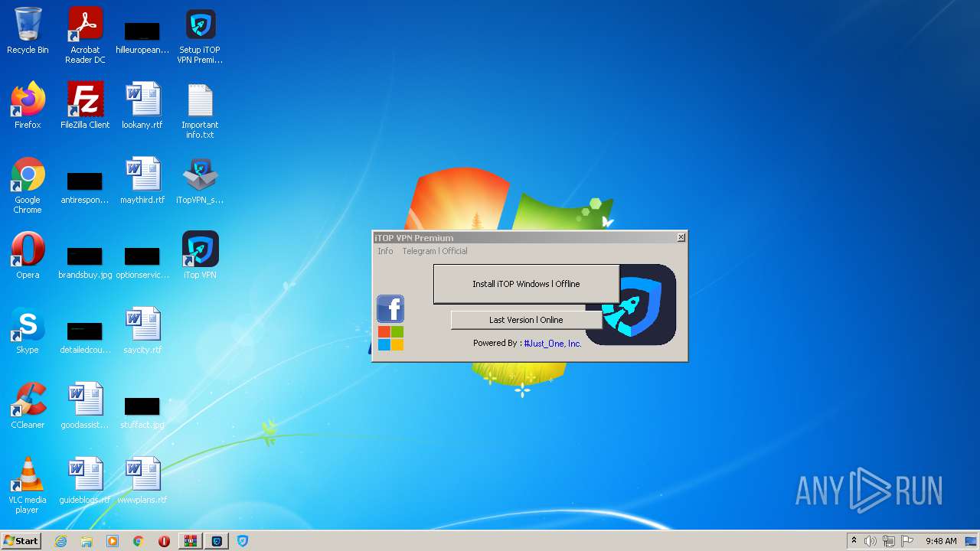Select VLC media player shortcut
This screenshot has width=980, height=551.
click(28, 485)
